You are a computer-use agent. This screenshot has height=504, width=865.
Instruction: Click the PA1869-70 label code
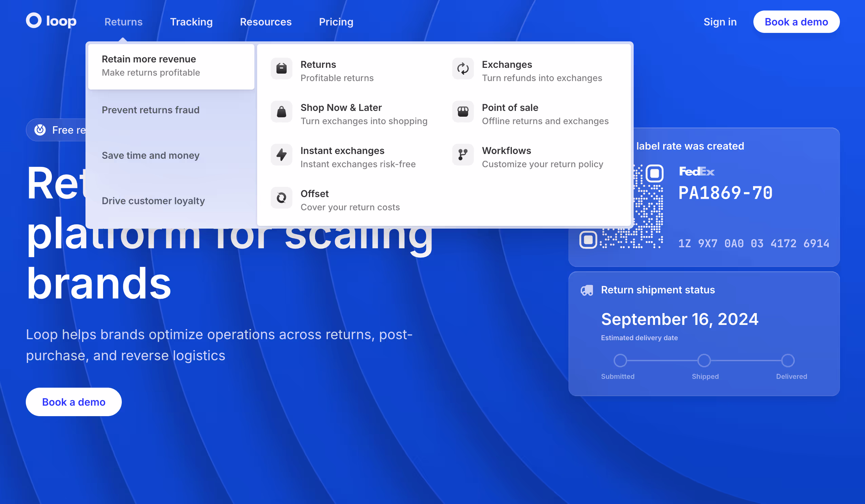[x=726, y=193]
